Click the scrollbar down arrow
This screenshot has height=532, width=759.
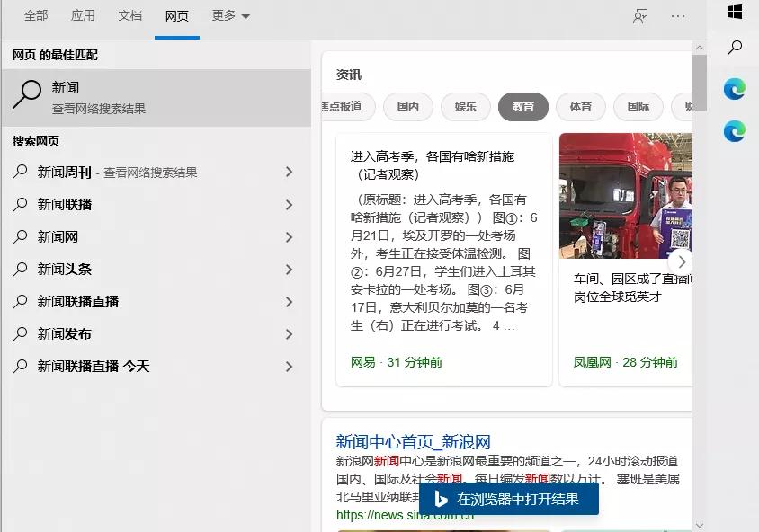coord(700,525)
